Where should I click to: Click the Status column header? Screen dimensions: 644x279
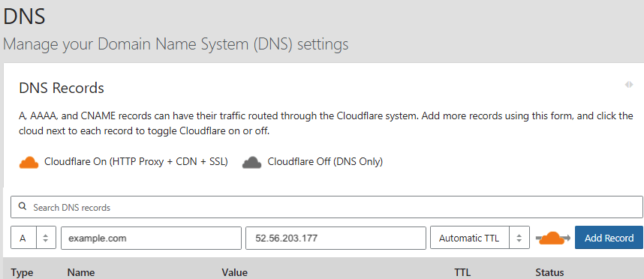pos(549,273)
